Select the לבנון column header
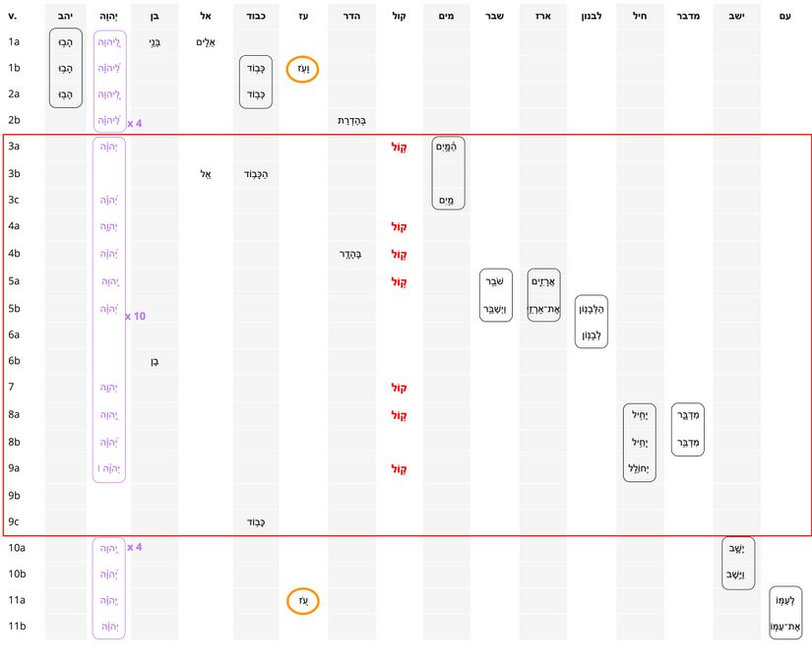812x666 pixels. point(591,16)
